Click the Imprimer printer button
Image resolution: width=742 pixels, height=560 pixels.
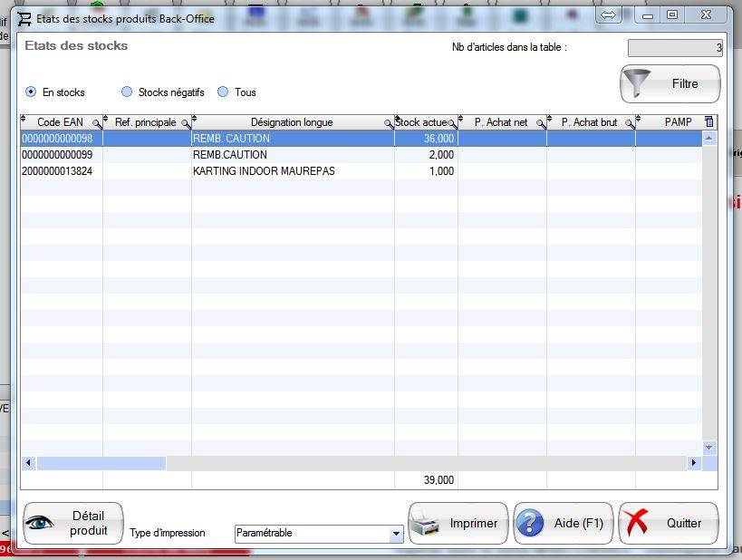(x=458, y=524)
